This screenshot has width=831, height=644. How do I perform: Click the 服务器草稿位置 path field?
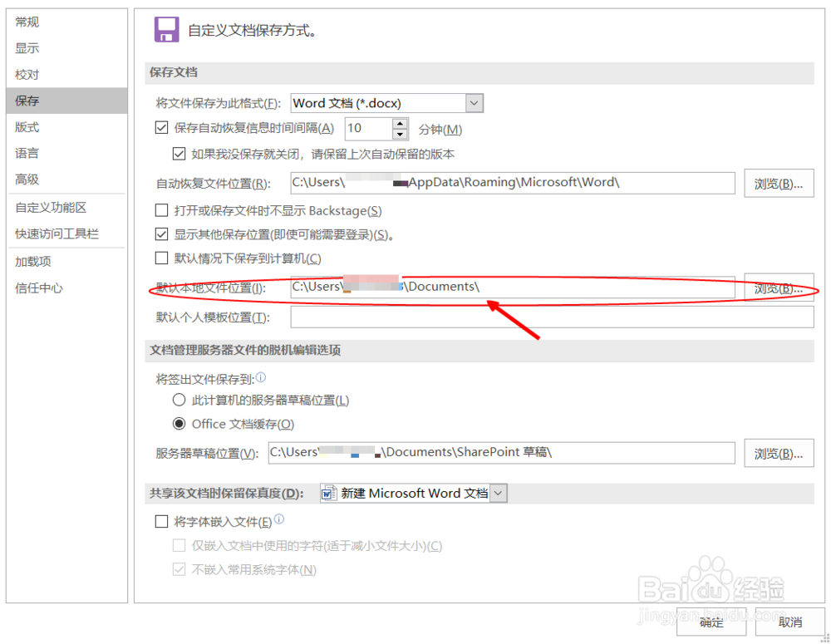(501, 453)
